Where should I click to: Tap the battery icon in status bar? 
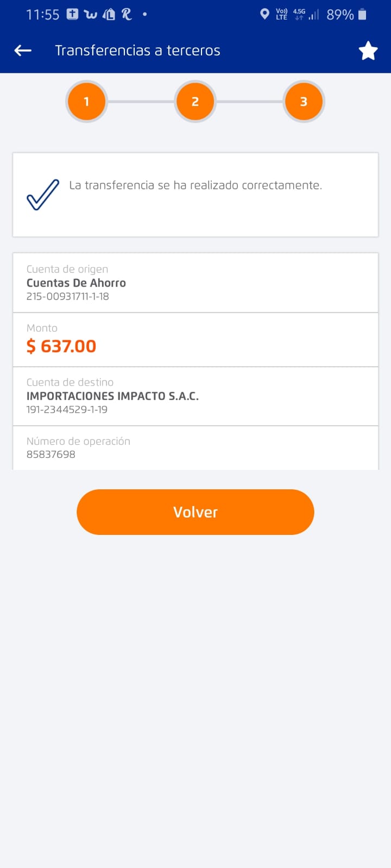[x=363, y=14]
